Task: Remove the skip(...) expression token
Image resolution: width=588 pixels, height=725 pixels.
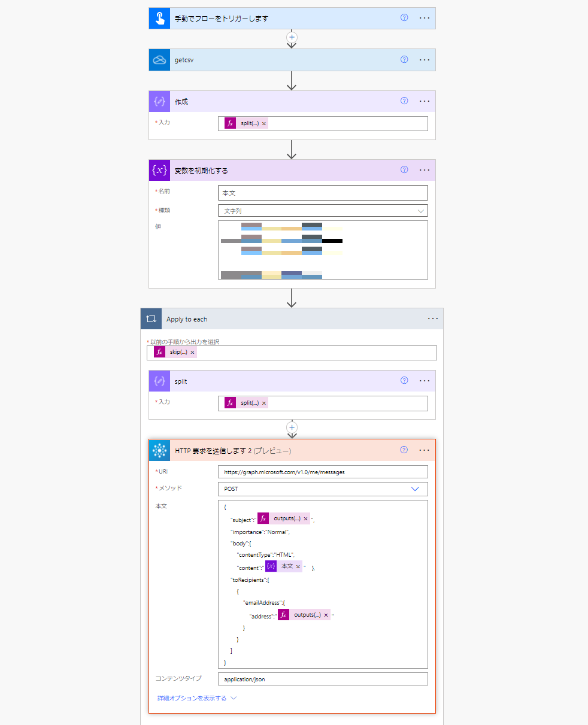Action: click(x=192, y=353)
